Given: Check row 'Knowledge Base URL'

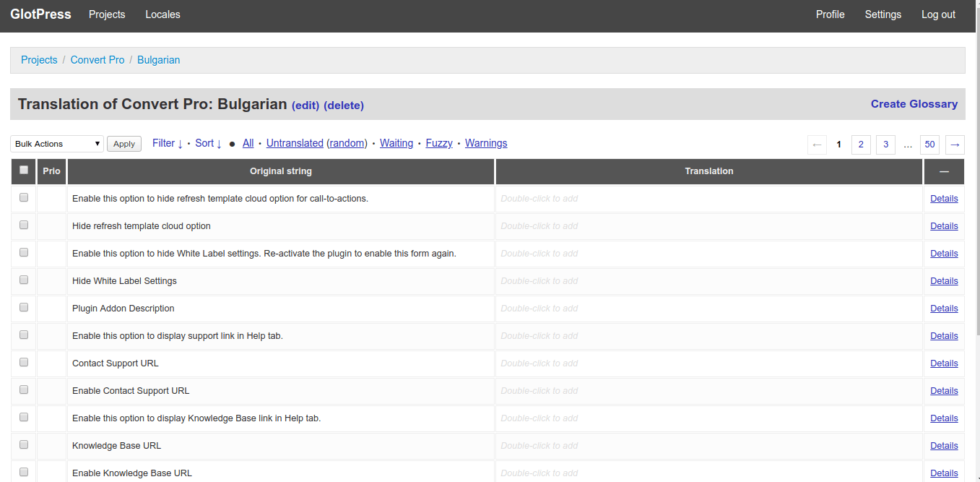Looking at the screenshot, I should (x=24, y=444).
